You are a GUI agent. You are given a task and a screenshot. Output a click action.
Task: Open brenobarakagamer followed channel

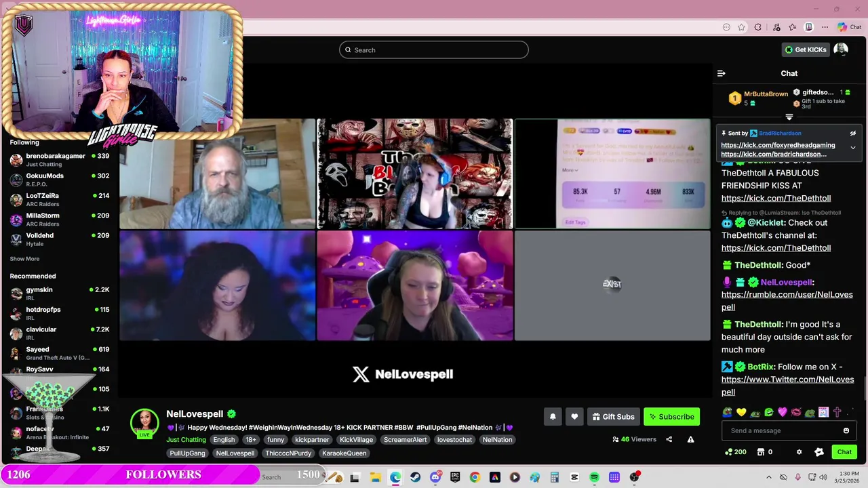tap(59, 160)
